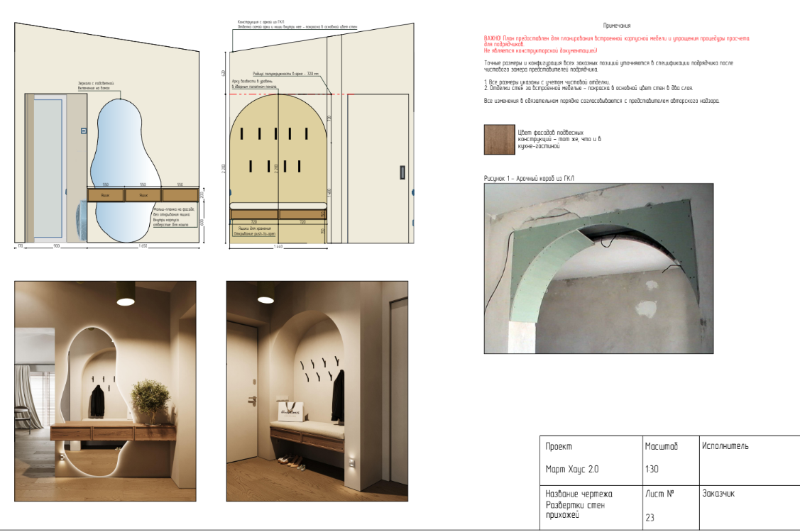800x532 pixels.
Task: Click the second "Ящик" drawer under the mirror
Action: (143, 194)
